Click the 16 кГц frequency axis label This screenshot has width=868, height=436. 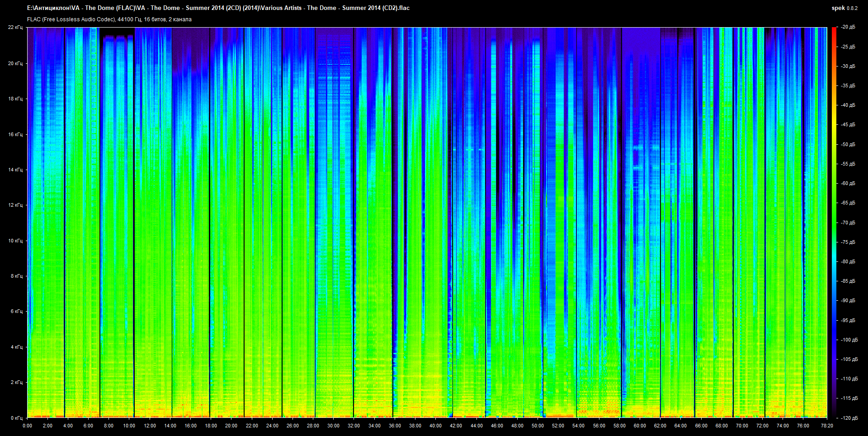tap(15, 134)
